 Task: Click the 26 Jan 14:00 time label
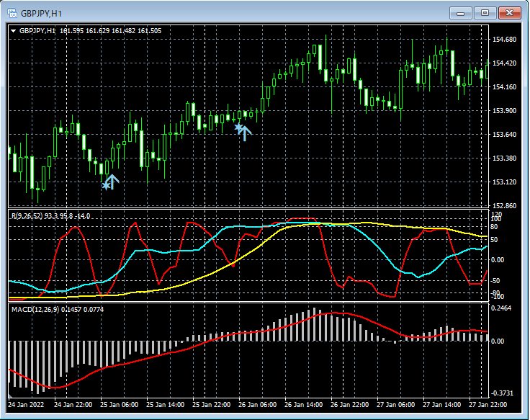(x=304, y=405)
